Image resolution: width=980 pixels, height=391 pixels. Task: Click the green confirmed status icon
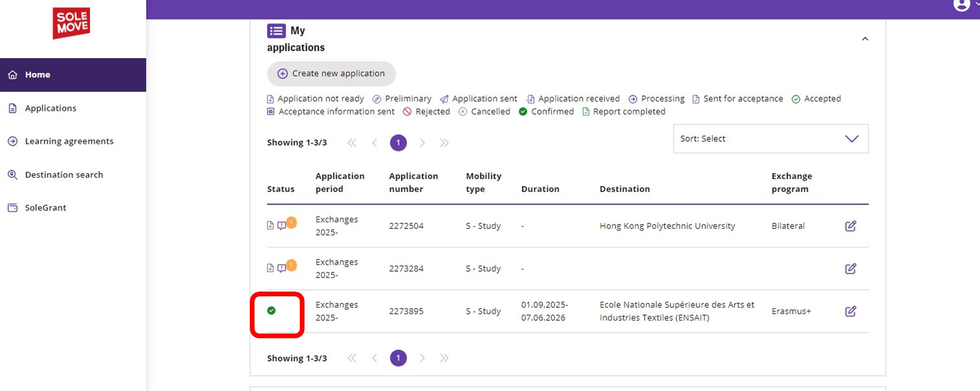[x=272, y=310]
